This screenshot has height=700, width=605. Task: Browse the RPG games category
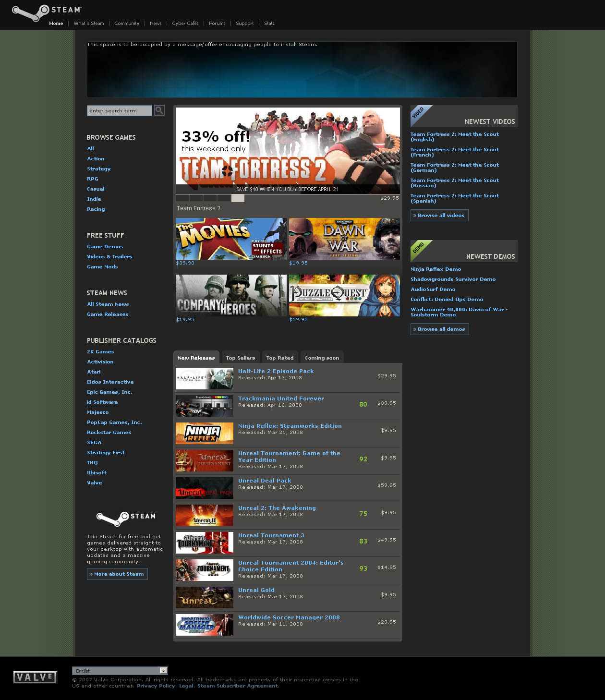tap(93, 179)
